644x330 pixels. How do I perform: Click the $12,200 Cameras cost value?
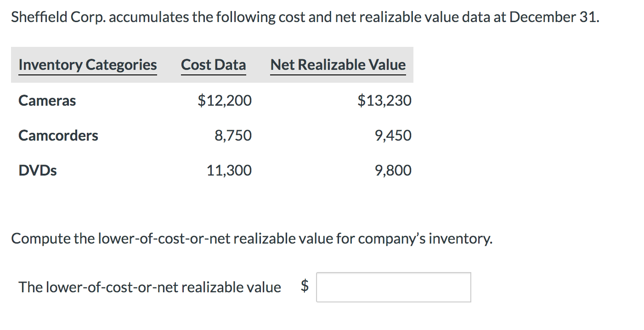coord(225,100)
